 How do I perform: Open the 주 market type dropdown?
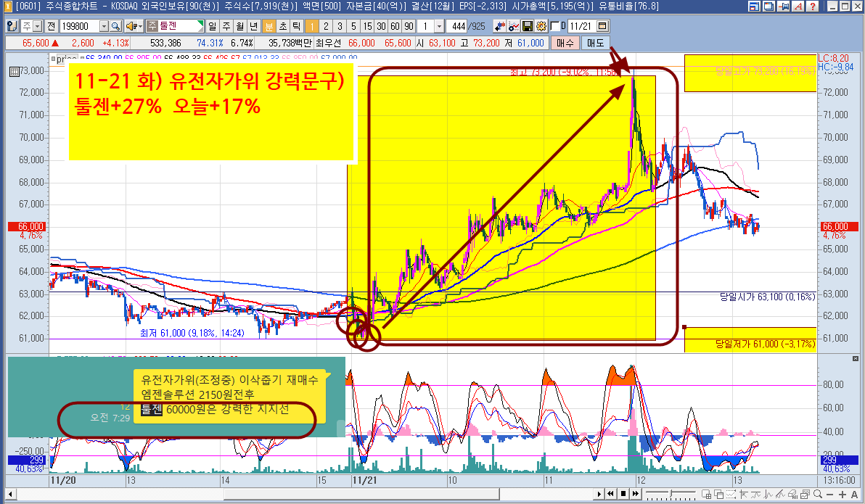[x=37, y=26]
